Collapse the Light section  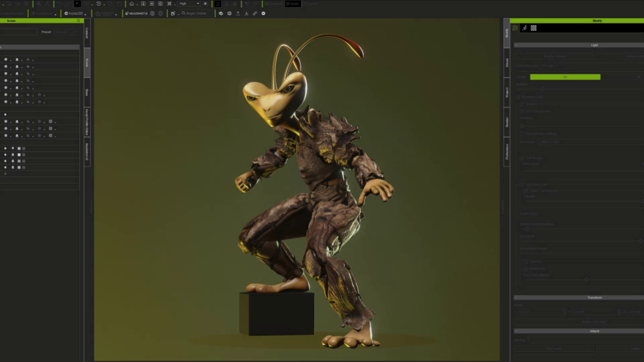click(516, 45)
